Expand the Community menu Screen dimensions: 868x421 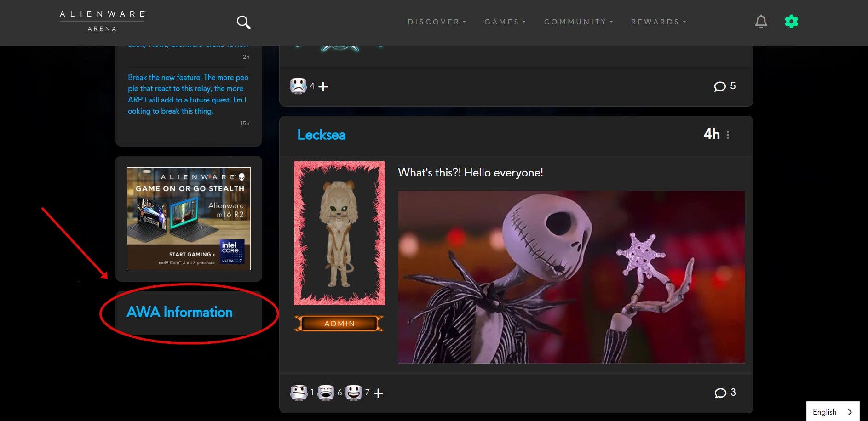[578, 22]
